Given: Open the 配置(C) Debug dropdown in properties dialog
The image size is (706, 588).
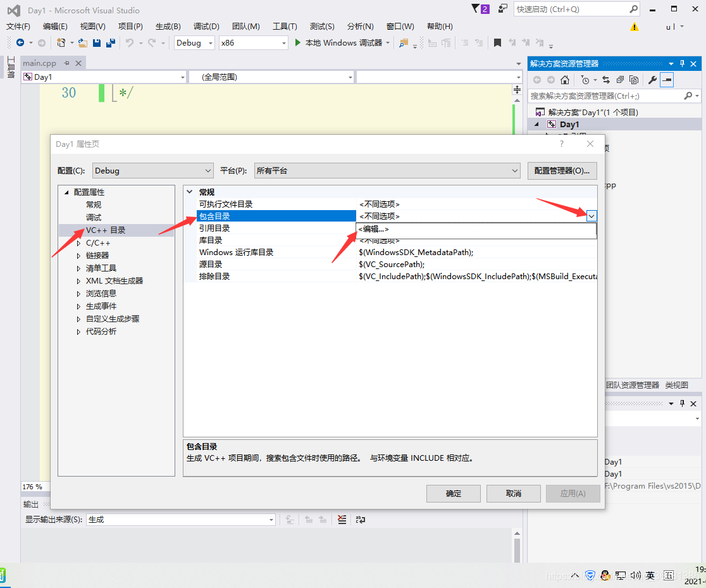Looking at the screenshot, I should tap(152, 171).
